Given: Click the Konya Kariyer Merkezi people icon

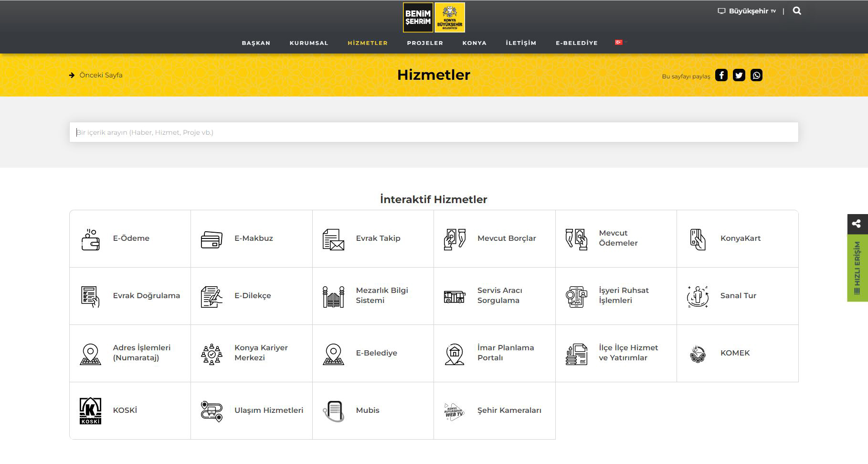Looking at the screenshot, I should click(212, 354).
